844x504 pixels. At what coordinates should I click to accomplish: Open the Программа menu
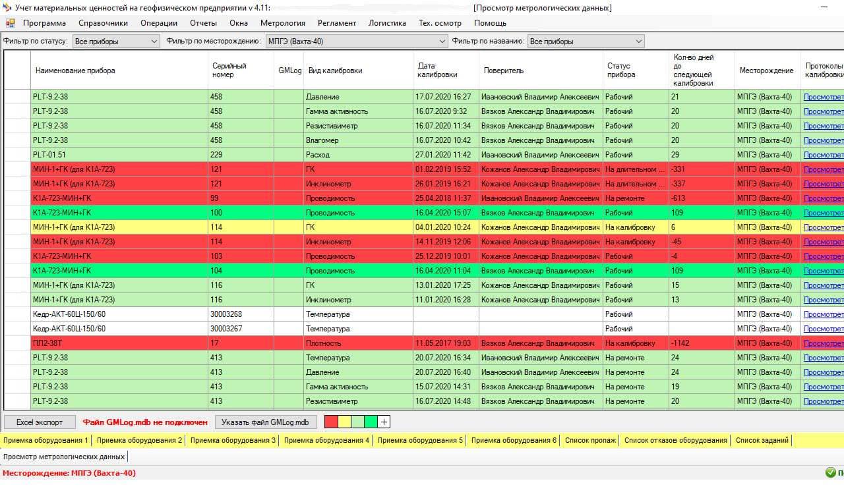point(44,23)
